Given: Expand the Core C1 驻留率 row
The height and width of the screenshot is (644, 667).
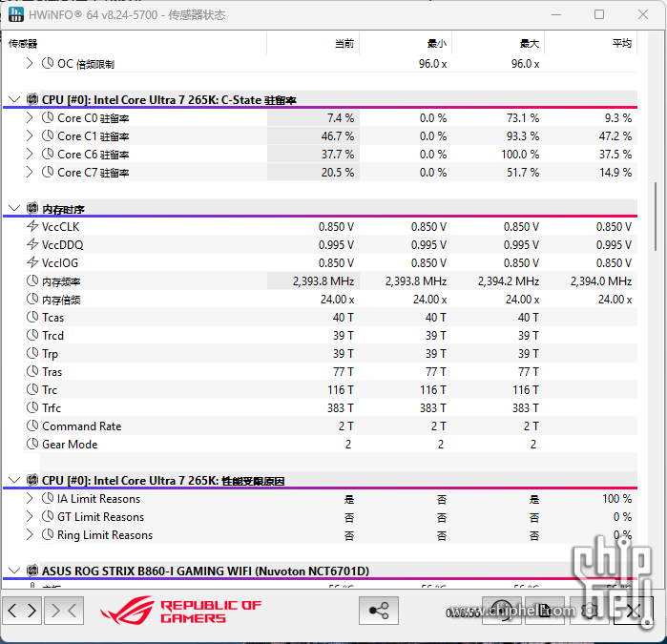Looking at the screenshot, I should (29, 136).
